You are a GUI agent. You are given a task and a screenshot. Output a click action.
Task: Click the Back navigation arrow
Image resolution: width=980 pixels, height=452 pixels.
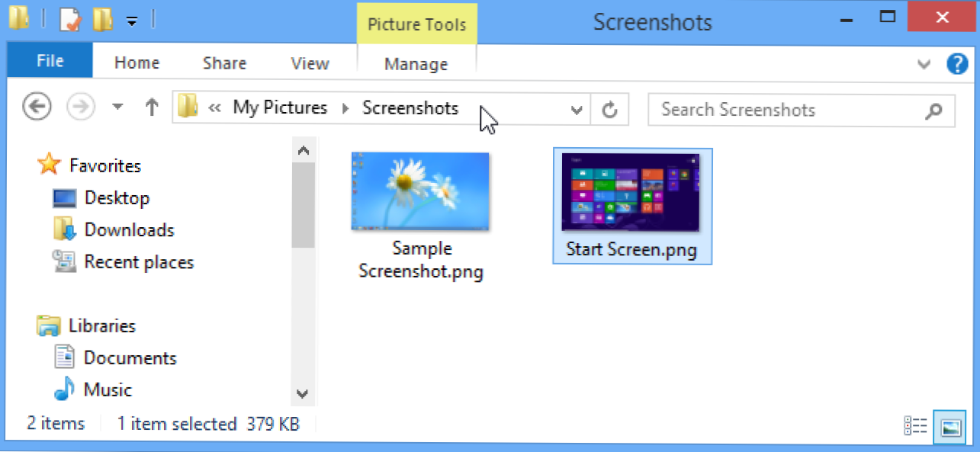[x=37, y=107]
